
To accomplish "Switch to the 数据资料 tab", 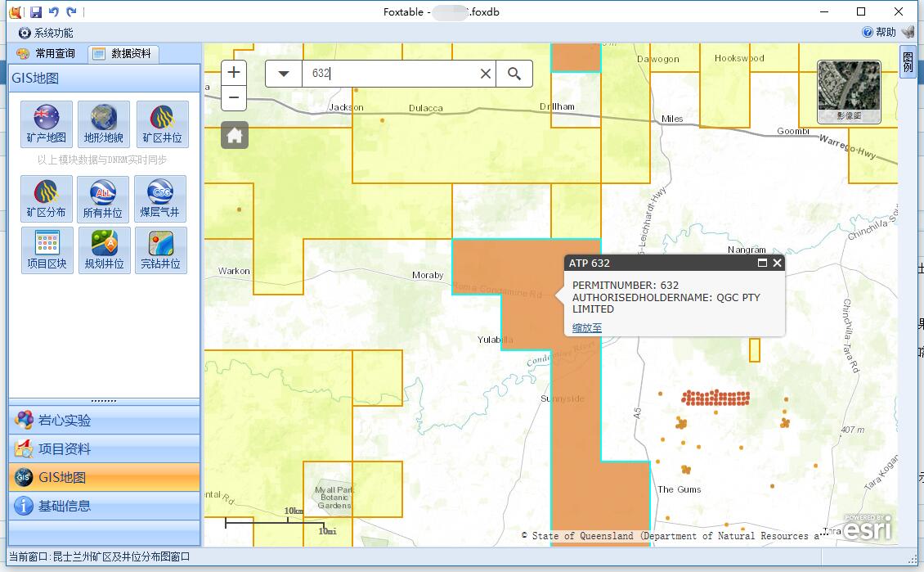I will 123,54.
